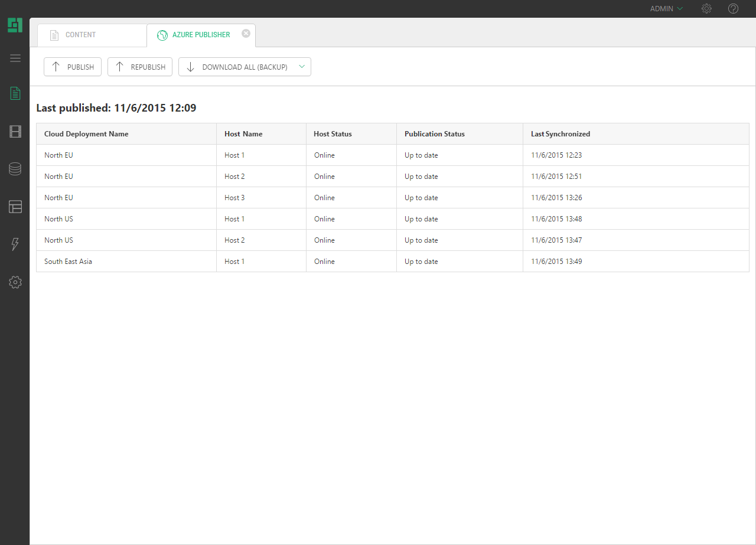Click the Republish button

click(140, 67)
